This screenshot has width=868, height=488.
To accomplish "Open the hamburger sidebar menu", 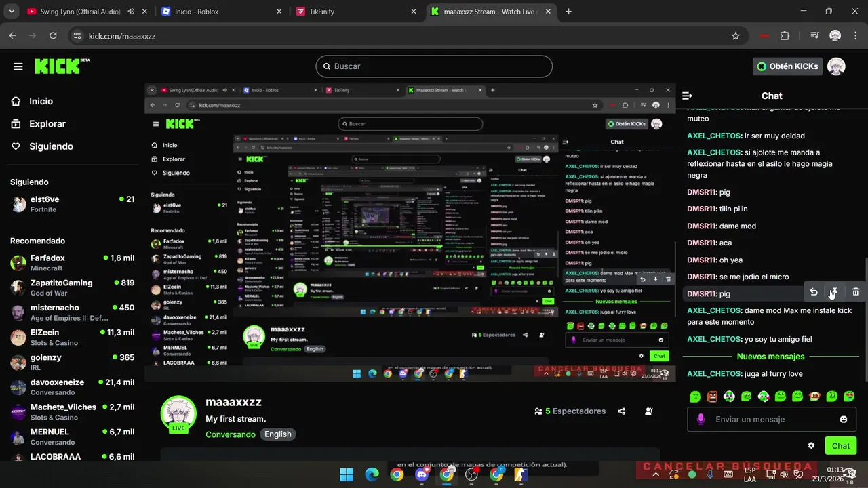I will coord(18,66).
